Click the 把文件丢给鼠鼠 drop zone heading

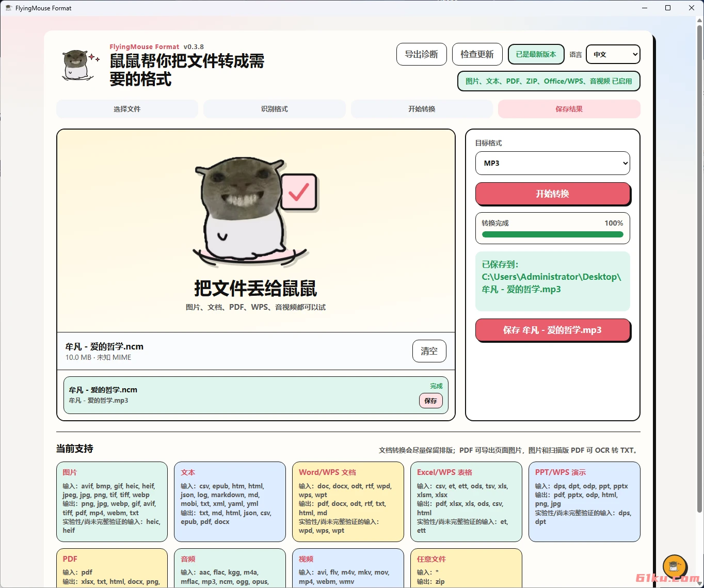(x=255, y=288)
